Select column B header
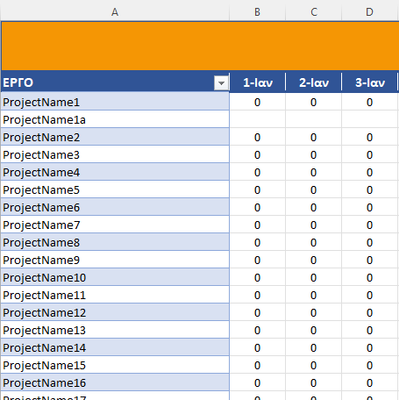Screen dimensions: 399x400 point(257,12)
